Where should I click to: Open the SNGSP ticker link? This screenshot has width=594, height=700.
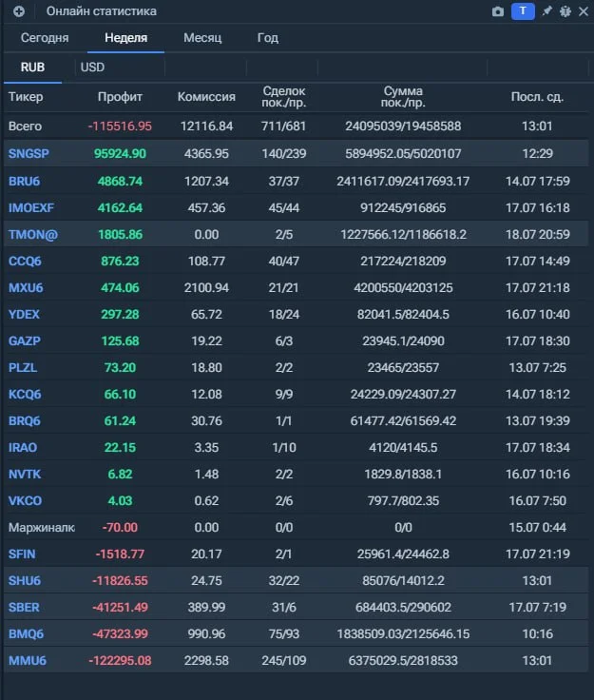click(29, 153)
